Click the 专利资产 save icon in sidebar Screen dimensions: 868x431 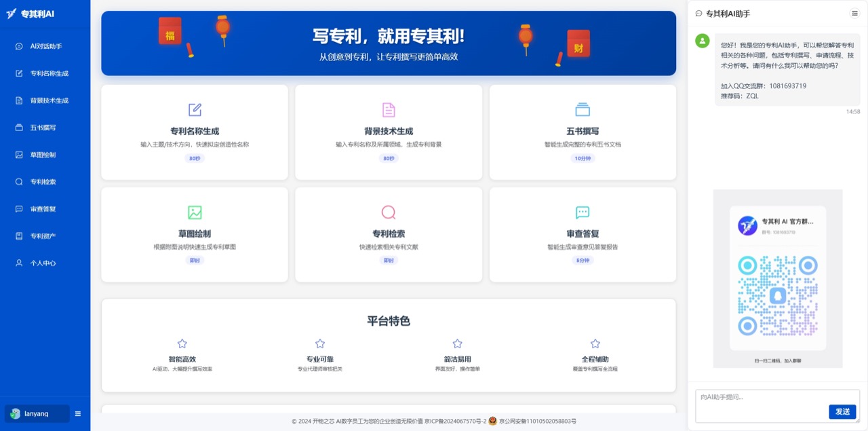tap(19, 236)
